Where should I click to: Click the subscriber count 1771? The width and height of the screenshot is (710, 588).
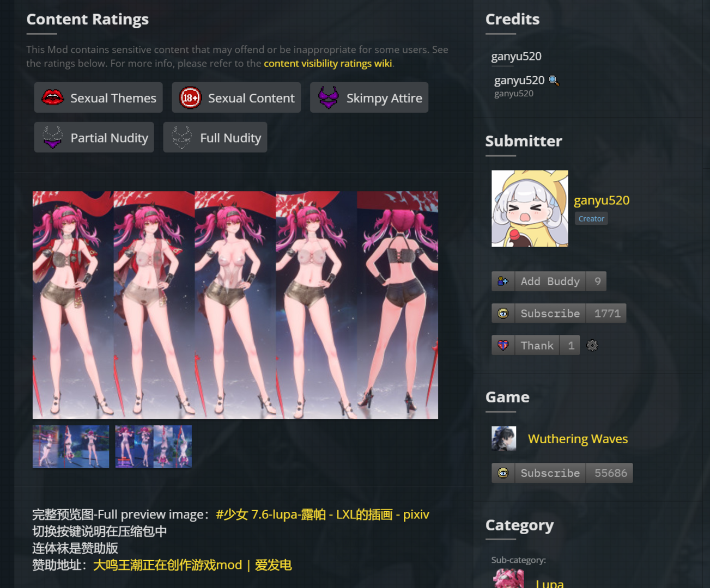(x=607, y=314)
